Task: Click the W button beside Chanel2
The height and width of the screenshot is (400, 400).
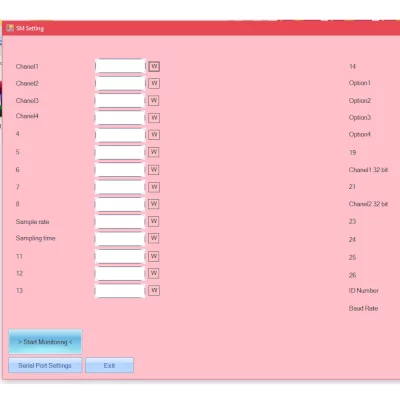Action: click(154, 83)
